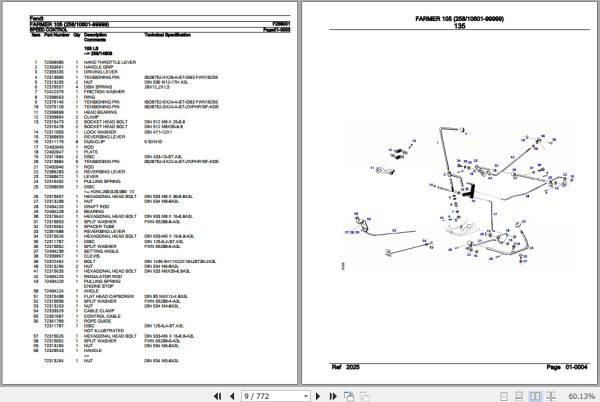
Task: Click the speed control exploded diagram
Action: click(x=458, y=195)
